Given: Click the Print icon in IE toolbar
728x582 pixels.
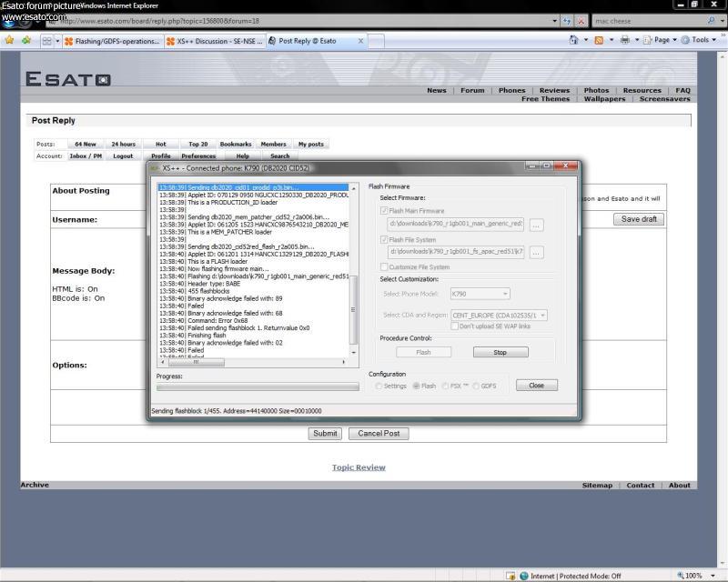Looking at the screenshot, I should pyautogui.click(x=625, y=40).
